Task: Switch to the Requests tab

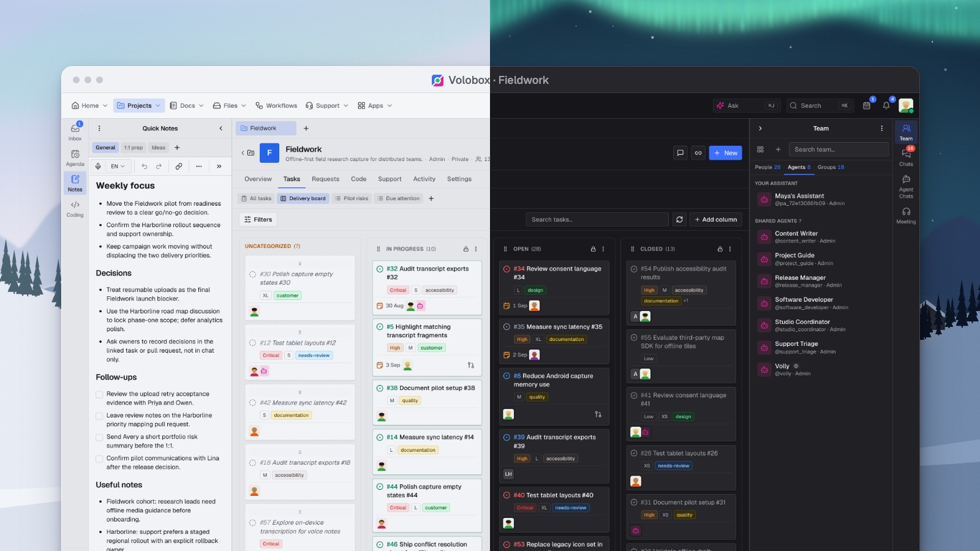Action: coord(325,179)
